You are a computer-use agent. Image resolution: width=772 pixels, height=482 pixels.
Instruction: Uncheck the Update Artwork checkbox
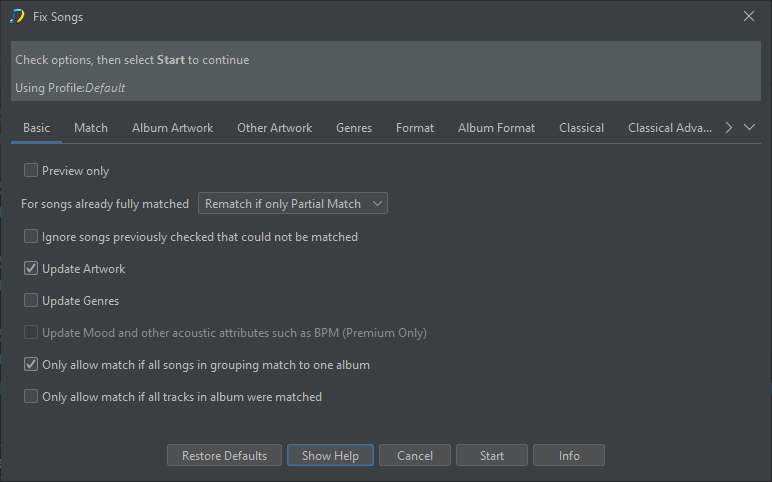tap(31, 269)
